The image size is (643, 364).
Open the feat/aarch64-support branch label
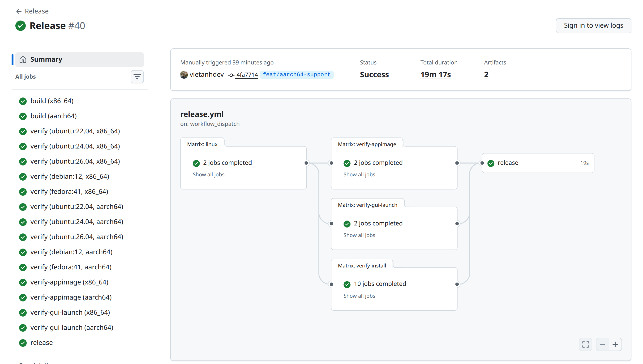coord(296,75)
